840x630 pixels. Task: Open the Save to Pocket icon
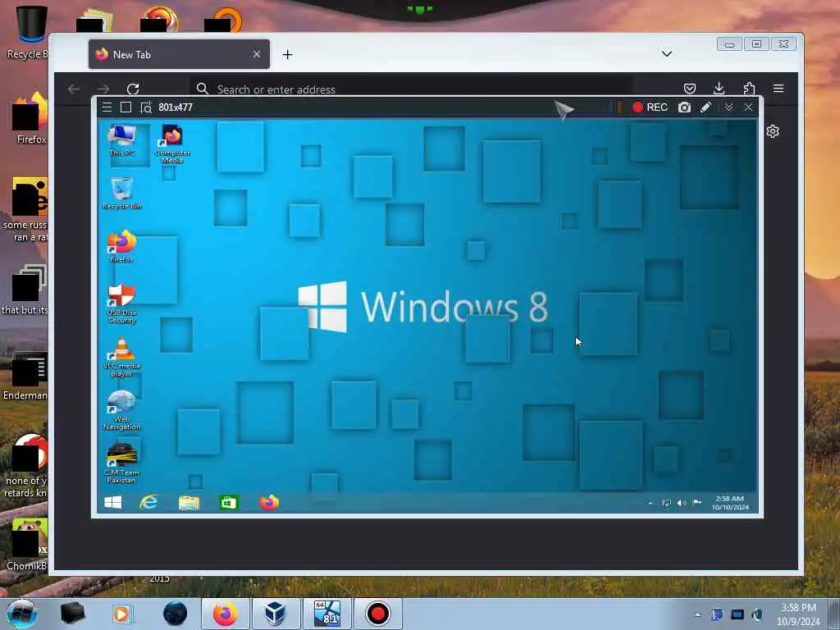[690, 89]
